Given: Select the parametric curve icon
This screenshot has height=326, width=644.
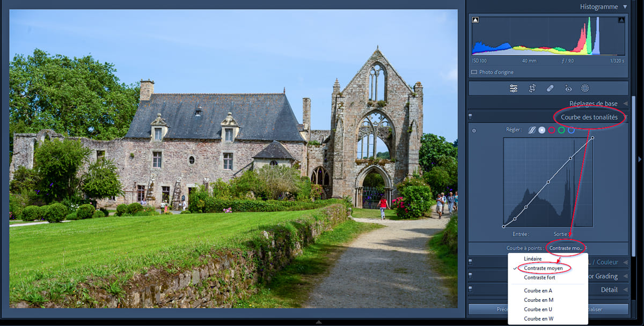Looking at the screenshot, I should (532, 130).
